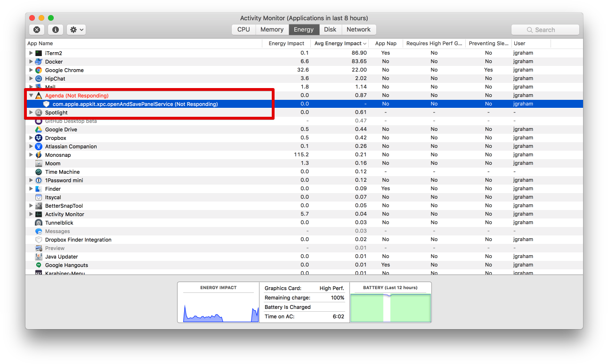
Task: Expand the Docker process group
Action: (x=31, y=62)
